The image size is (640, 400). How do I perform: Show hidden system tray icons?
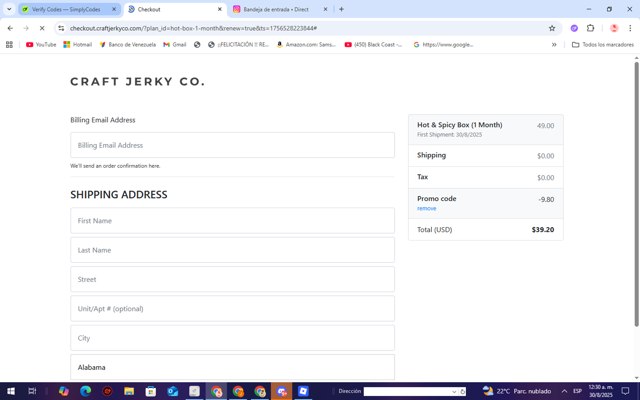[564, 391]
